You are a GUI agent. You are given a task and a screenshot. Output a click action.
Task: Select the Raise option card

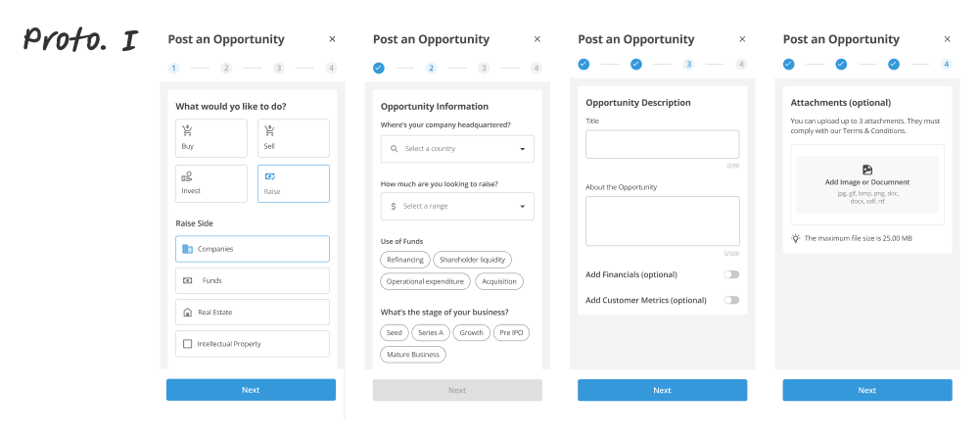coord(294,184)
